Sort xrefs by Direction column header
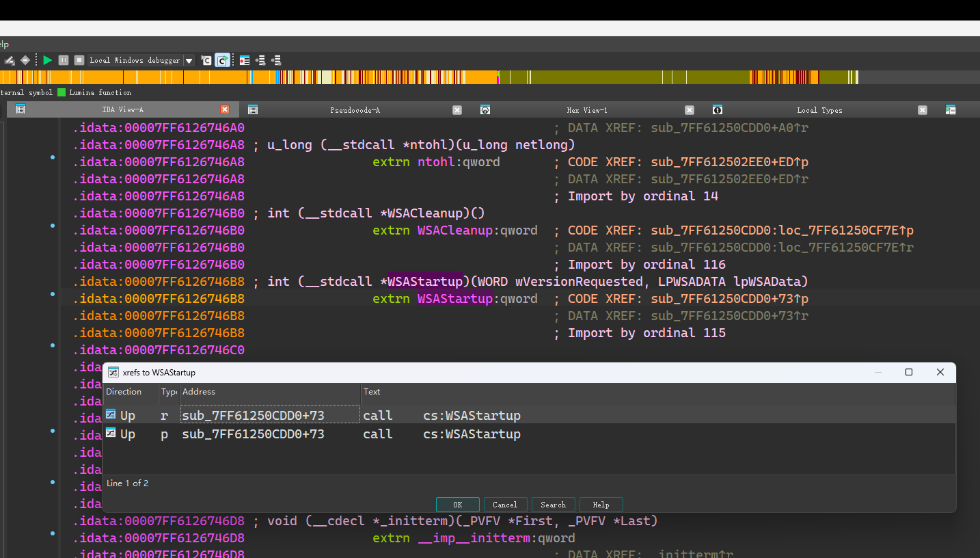 124,392
